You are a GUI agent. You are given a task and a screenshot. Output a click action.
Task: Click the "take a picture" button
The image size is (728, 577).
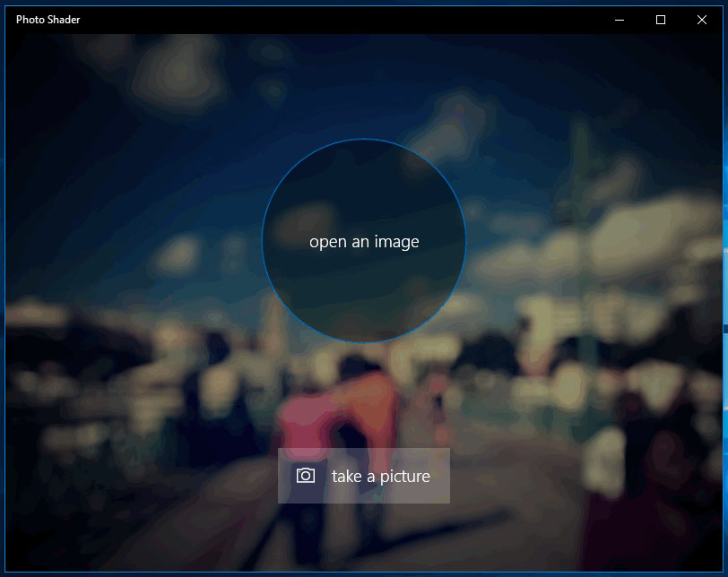pos(363,476)
